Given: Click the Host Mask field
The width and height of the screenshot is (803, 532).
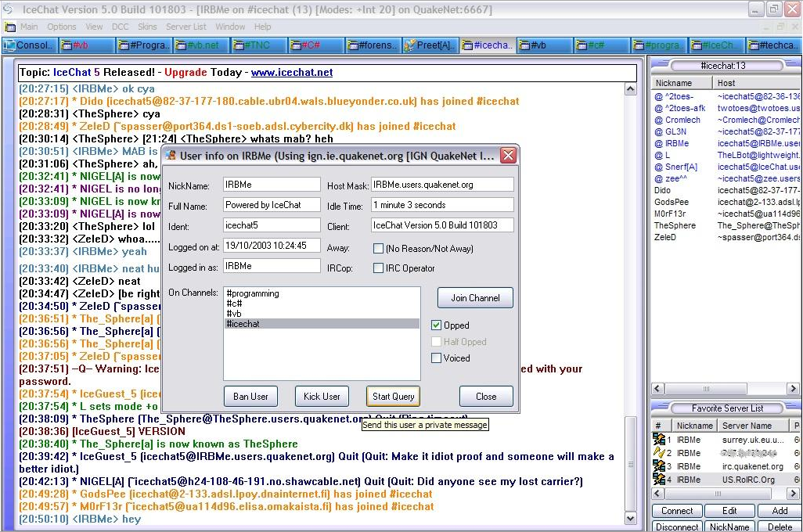Looking at the screenshot, I should [442, 185].
